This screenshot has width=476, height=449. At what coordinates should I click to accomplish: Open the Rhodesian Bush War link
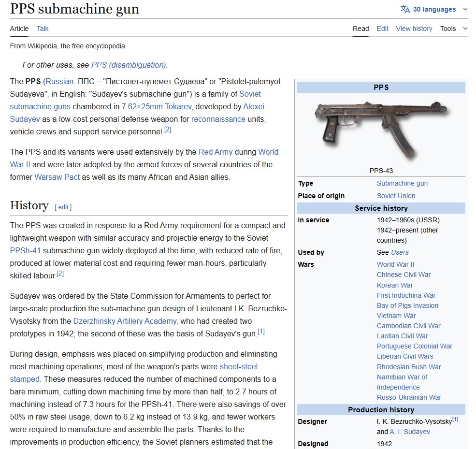409,367
